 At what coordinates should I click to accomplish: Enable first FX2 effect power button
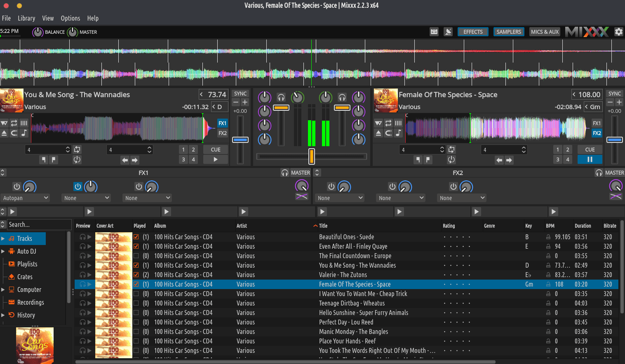tap(331, 187)
